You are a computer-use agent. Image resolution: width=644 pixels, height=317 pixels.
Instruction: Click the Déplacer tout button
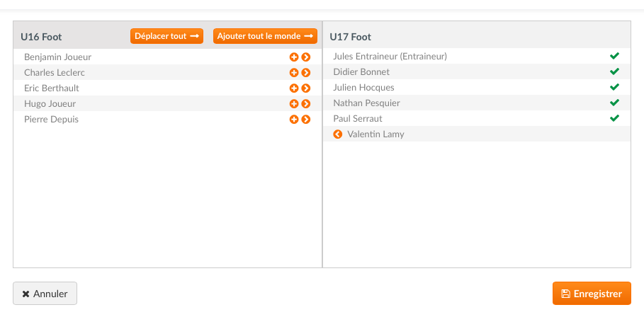click(166, 36)
